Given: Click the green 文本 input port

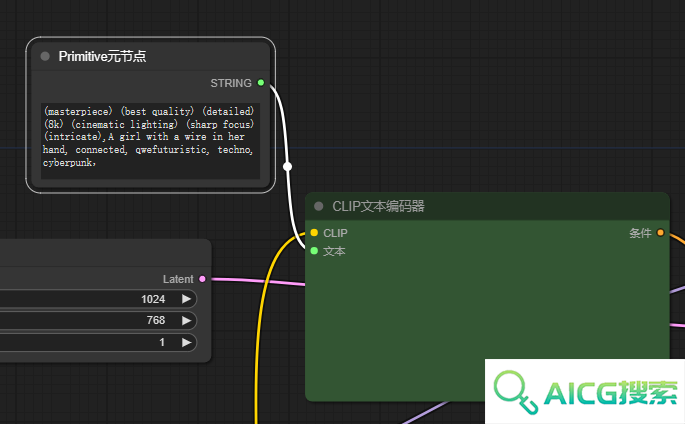Looking at the screenshot, I should pos(314,251).
